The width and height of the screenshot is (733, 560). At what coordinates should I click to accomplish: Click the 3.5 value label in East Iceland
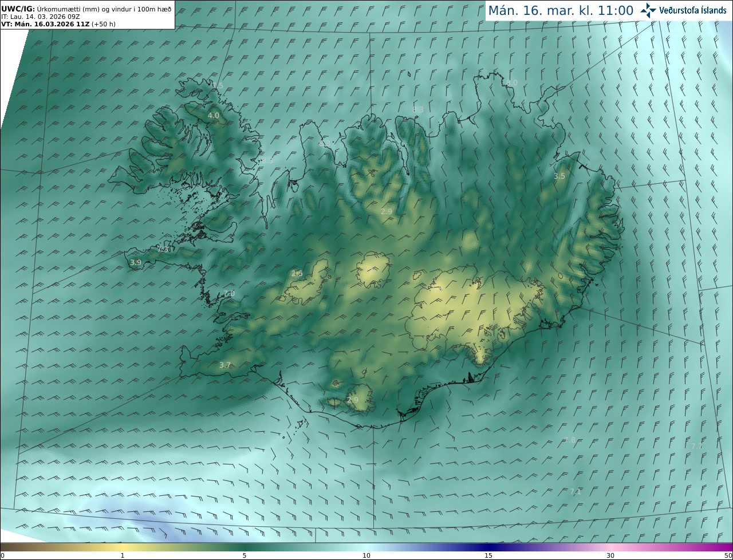[x=559, y=176]
